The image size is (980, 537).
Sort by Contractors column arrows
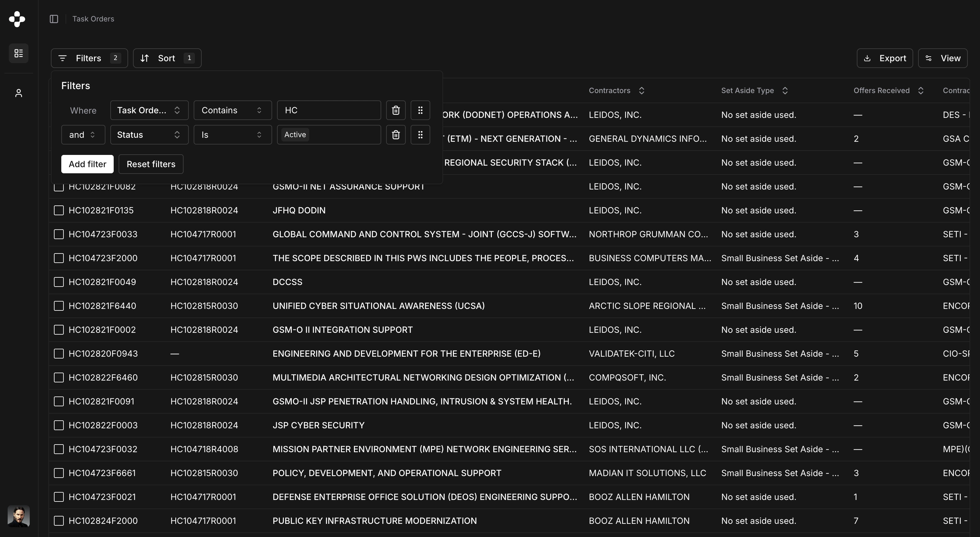pyautogui.click(x=641, y=90)
